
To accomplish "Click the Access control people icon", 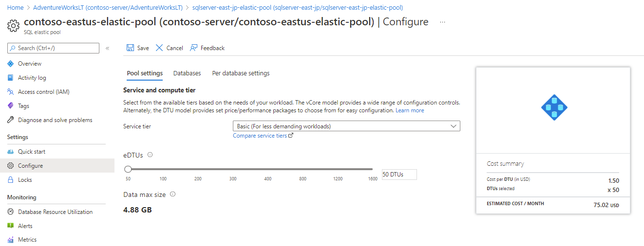I will click(x=11, y=92).
